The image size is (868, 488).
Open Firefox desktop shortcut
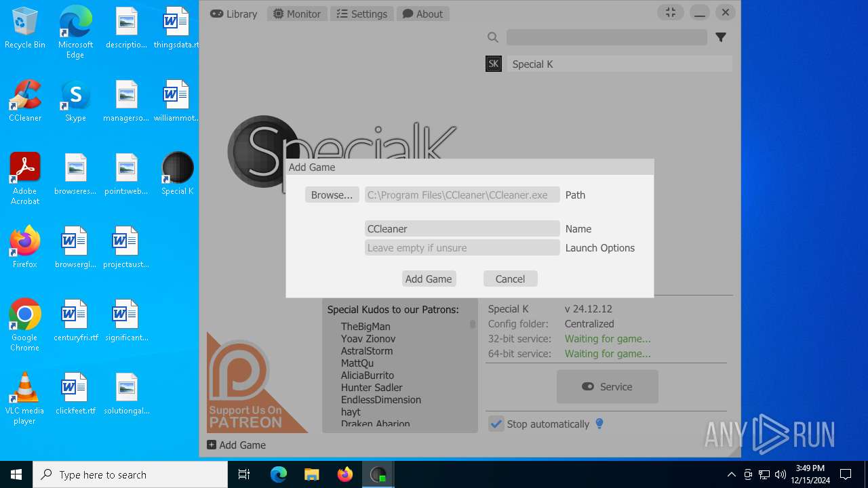point(25,247)
